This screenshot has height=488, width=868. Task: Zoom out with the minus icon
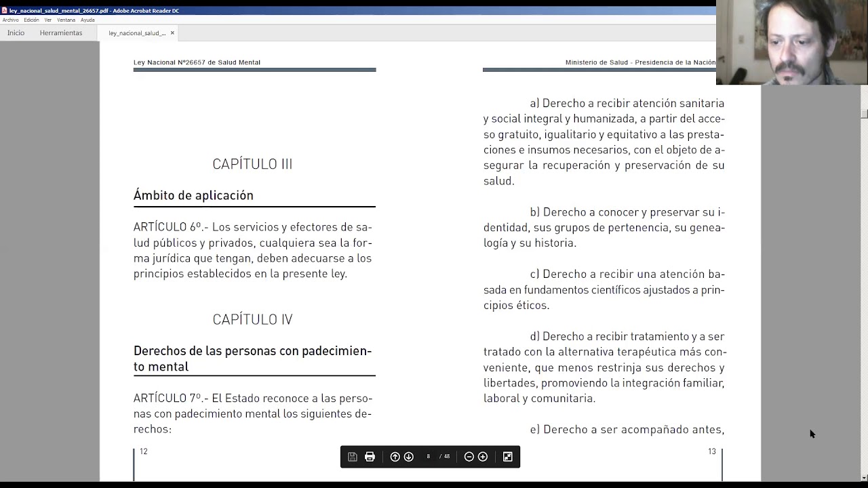[469, 457]
